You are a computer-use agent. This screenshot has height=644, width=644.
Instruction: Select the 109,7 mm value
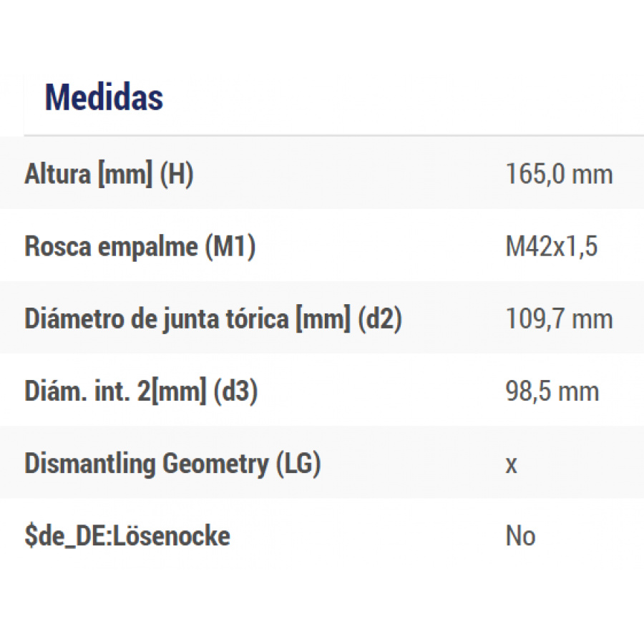[559, 319]
